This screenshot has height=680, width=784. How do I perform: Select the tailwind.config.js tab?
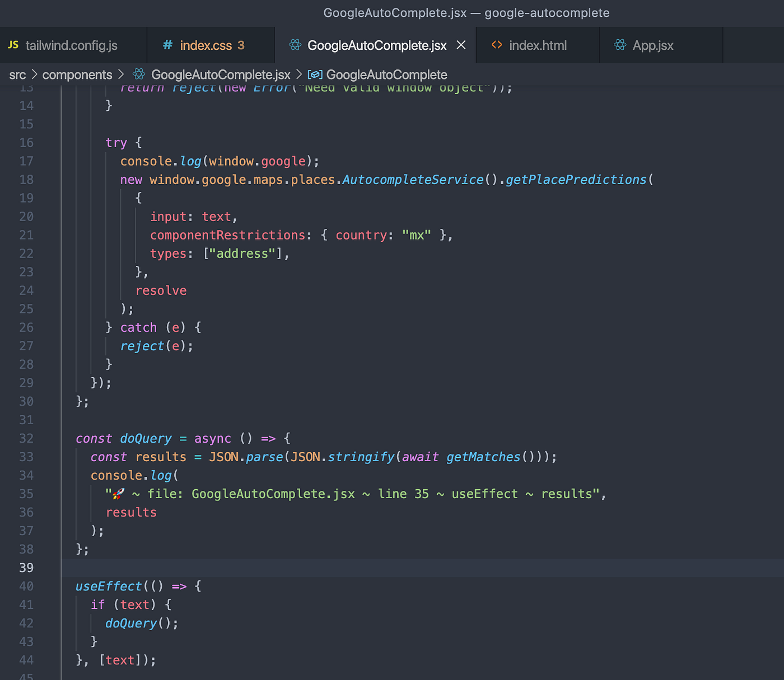coord(72,45)
